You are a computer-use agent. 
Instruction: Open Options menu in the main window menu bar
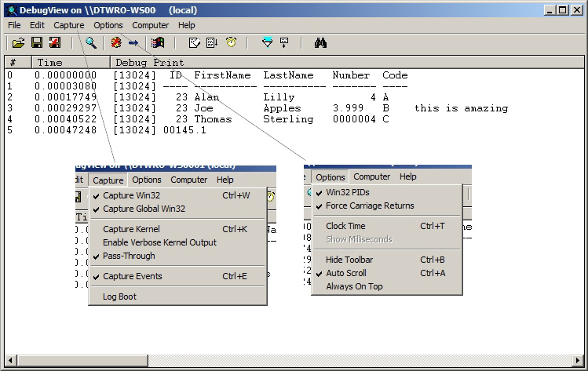click(108, 25)
